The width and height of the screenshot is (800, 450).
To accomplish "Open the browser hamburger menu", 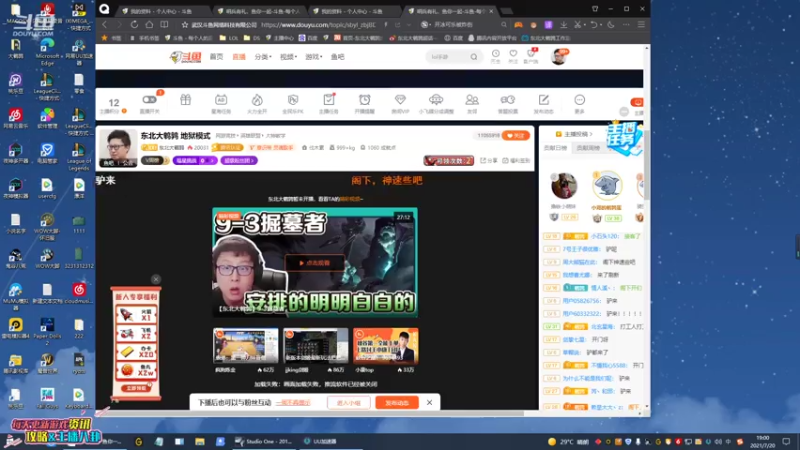I will 641,24.
